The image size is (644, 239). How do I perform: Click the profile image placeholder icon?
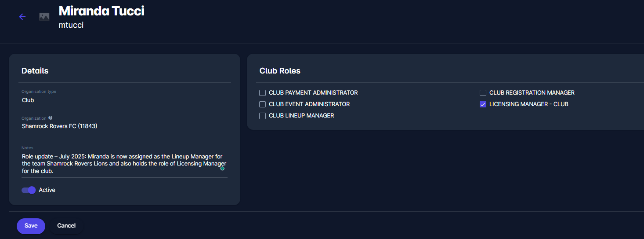pos(44,17)
